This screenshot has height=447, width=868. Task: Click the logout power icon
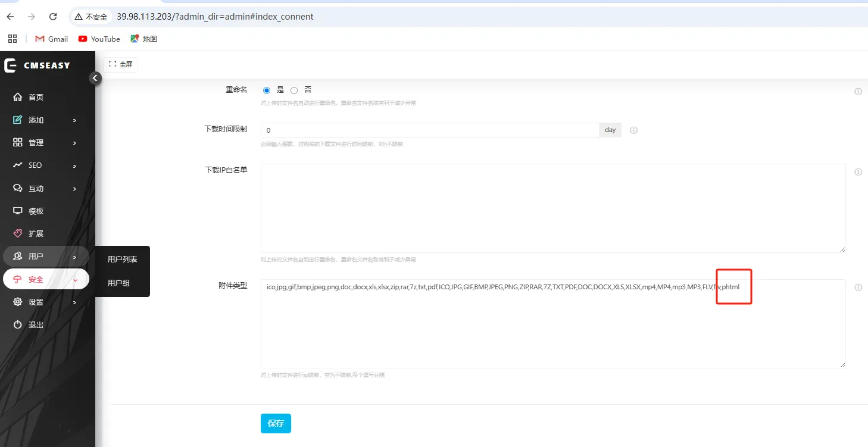pyautogui.click(x=18, y=324)
